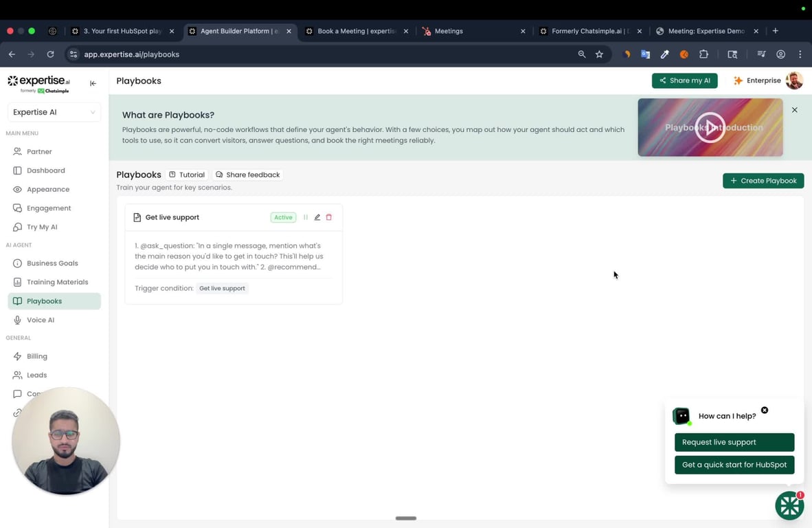Close the How can I help popup
This screenshot has height=528, width=812.
(765, 410)
